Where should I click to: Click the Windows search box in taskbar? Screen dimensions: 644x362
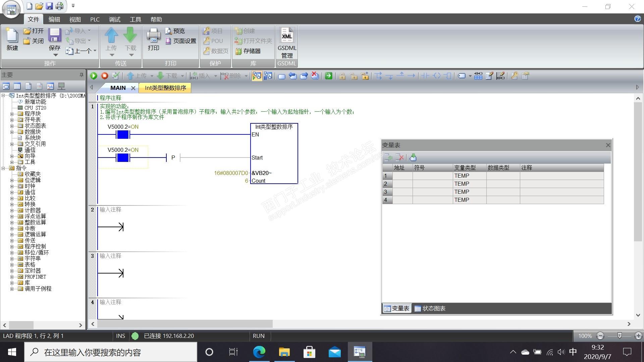111,352
